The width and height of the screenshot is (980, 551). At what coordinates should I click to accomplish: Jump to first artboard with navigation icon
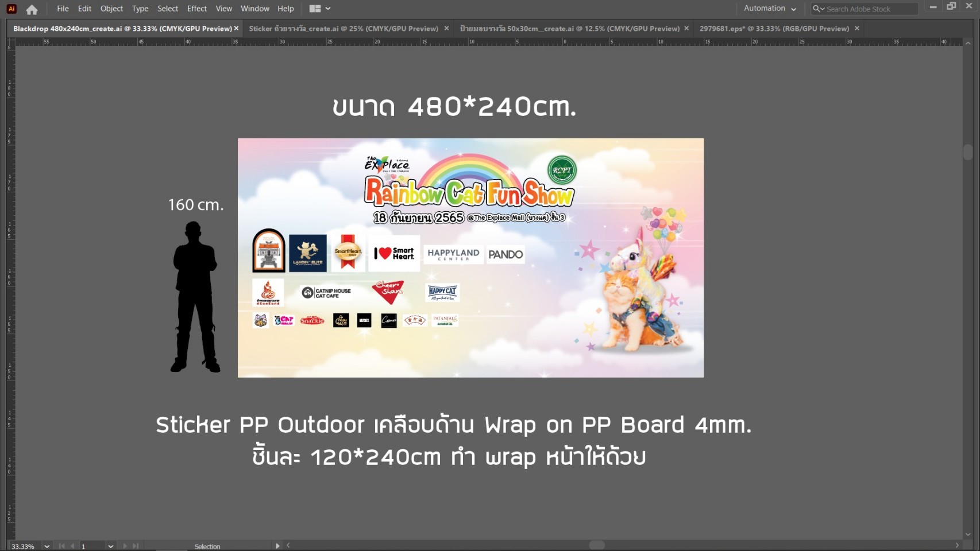61,546
